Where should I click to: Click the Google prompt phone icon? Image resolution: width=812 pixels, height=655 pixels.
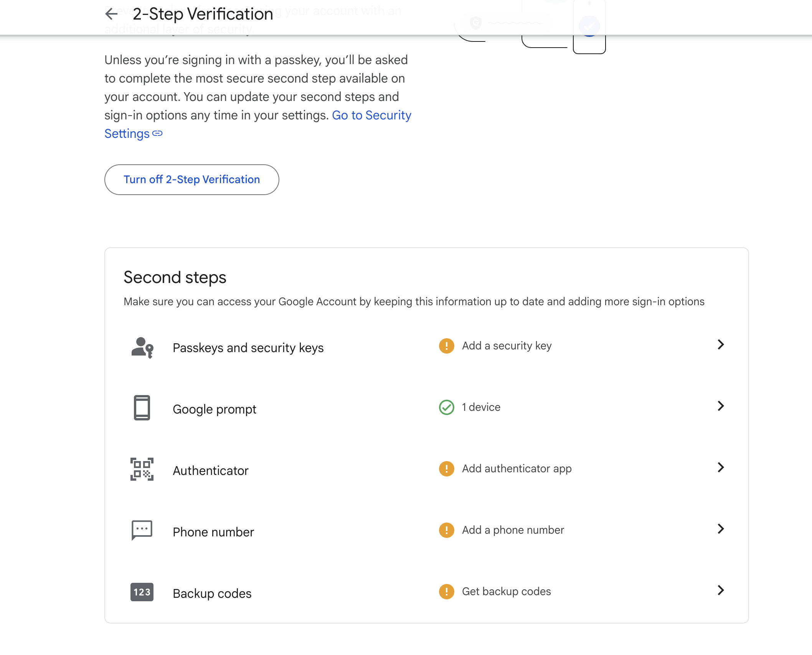pos(142,408)
